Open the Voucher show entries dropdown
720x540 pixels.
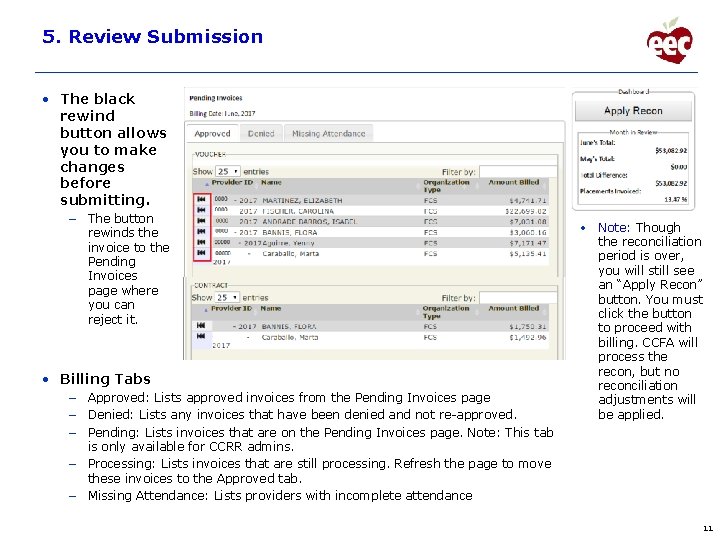228,171
